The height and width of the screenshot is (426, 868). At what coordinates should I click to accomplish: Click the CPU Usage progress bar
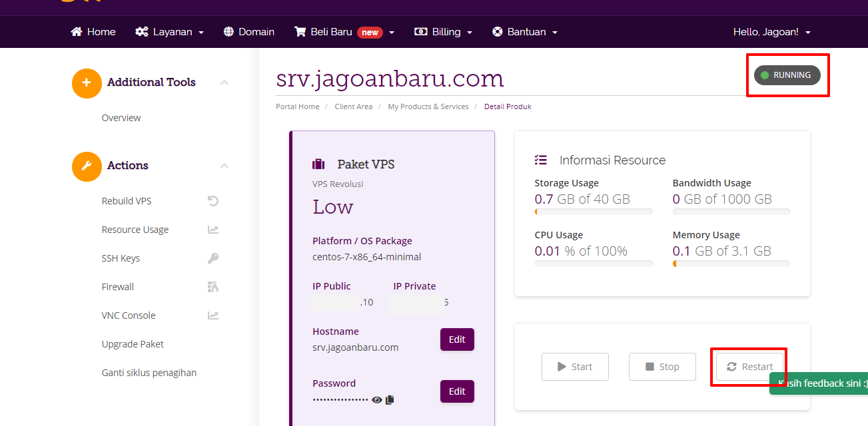click(x=594, y=264)
